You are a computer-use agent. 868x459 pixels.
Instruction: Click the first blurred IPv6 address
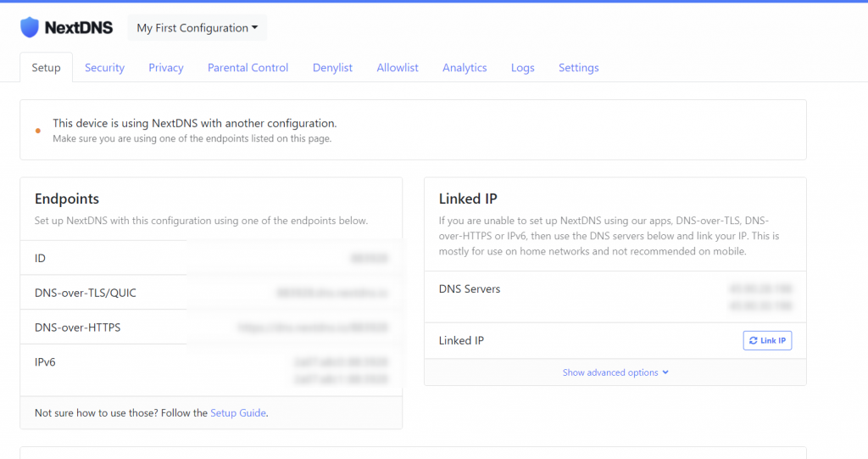[341, 362]
